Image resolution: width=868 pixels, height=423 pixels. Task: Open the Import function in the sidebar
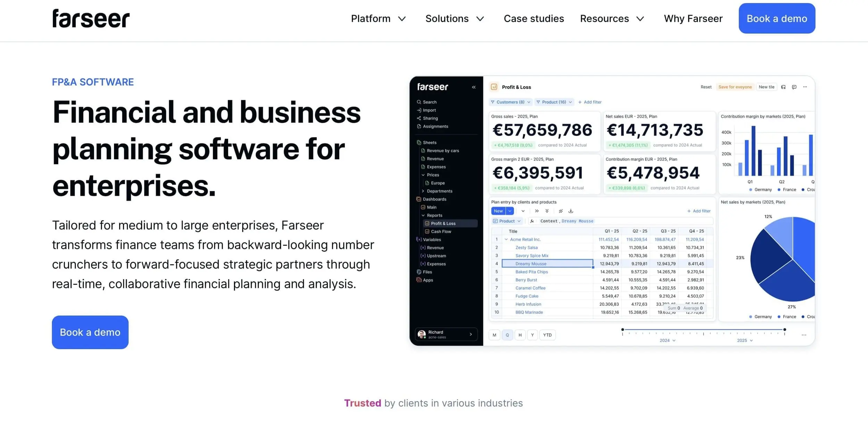(x=419, y=110)
